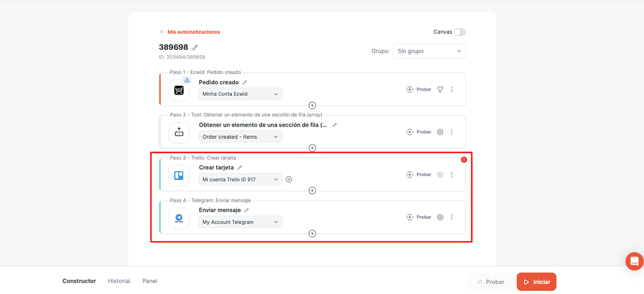Screen dimensions: 644x294
Task: Open the Grupo dropdown
Action: (x=429, y=51)
